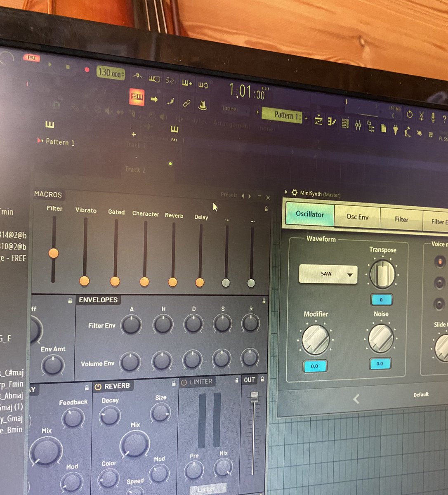Toggle the loop record icon
This screenshot has width=448, height=495.
tap(203, 85)
